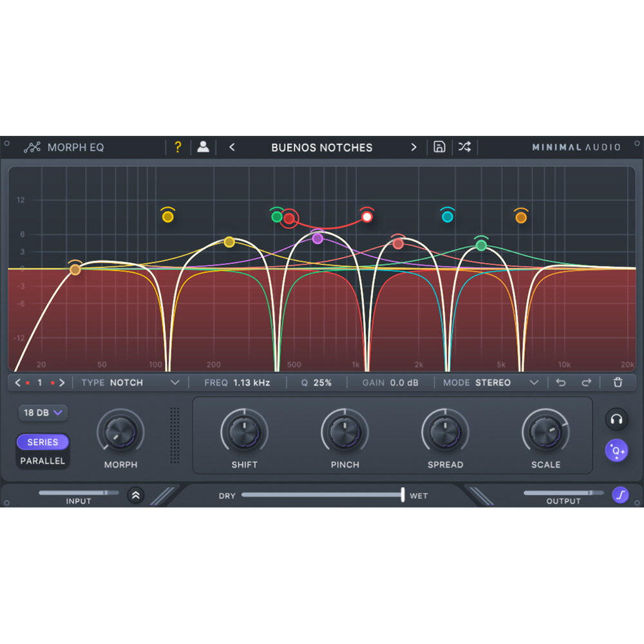Go to next preset arrow
The width and height of the screenshot is (644, 644).
413,147
